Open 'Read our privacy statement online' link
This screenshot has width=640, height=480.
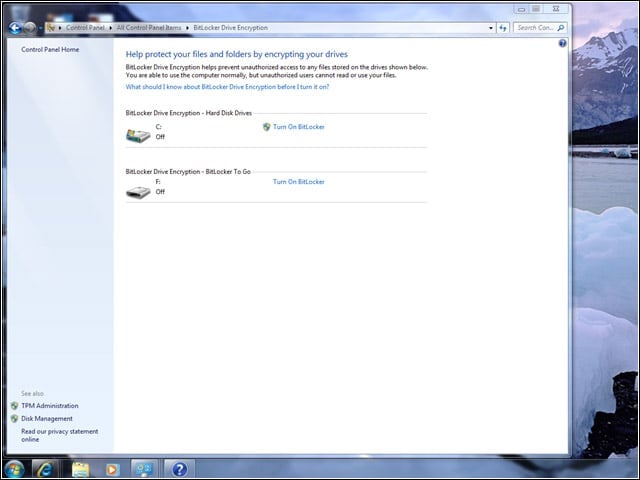tap(60, 436)
